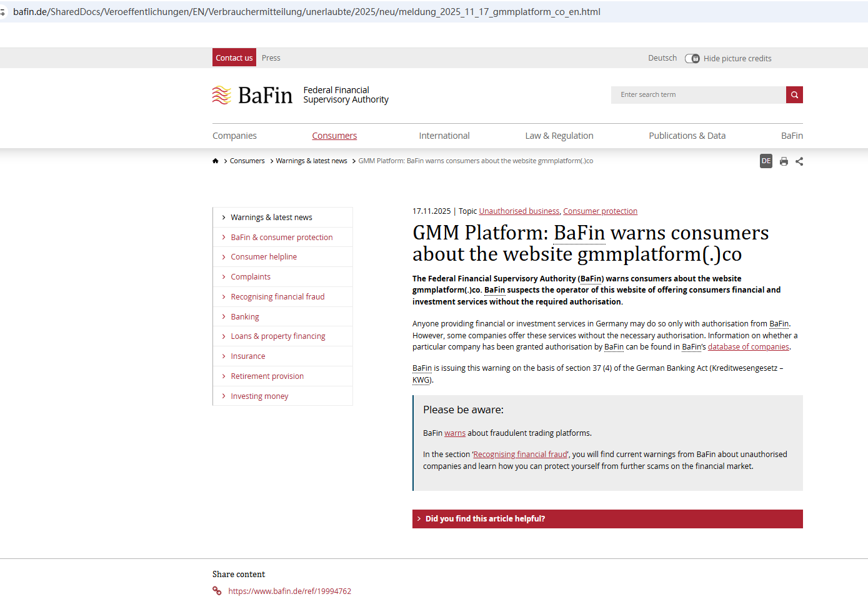
Task: Open the Law & Regulation menu
Action: point(559,136)
